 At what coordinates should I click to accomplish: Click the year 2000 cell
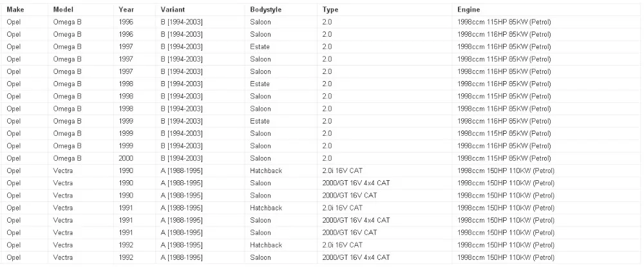126,158
